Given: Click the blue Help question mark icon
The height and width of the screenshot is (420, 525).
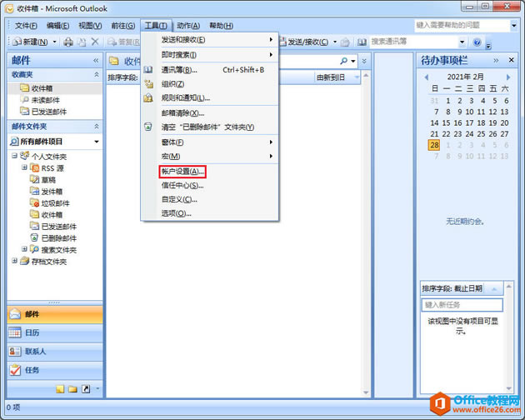Looking at the screenshot, I should pos(477,42).
